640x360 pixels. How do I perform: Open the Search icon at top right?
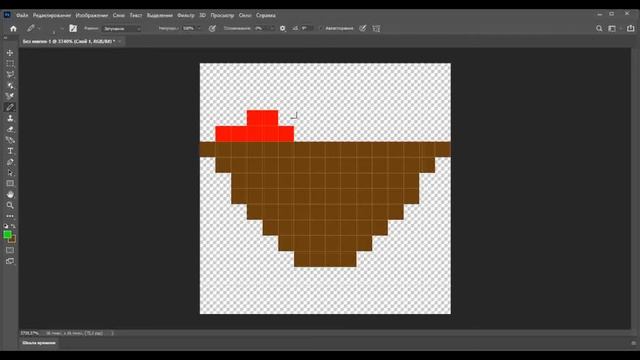[x=599, y=29]
